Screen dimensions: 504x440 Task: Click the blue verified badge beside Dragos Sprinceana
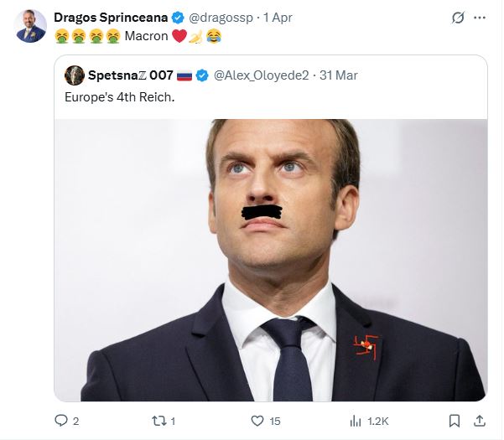click(x=178, y=17)
